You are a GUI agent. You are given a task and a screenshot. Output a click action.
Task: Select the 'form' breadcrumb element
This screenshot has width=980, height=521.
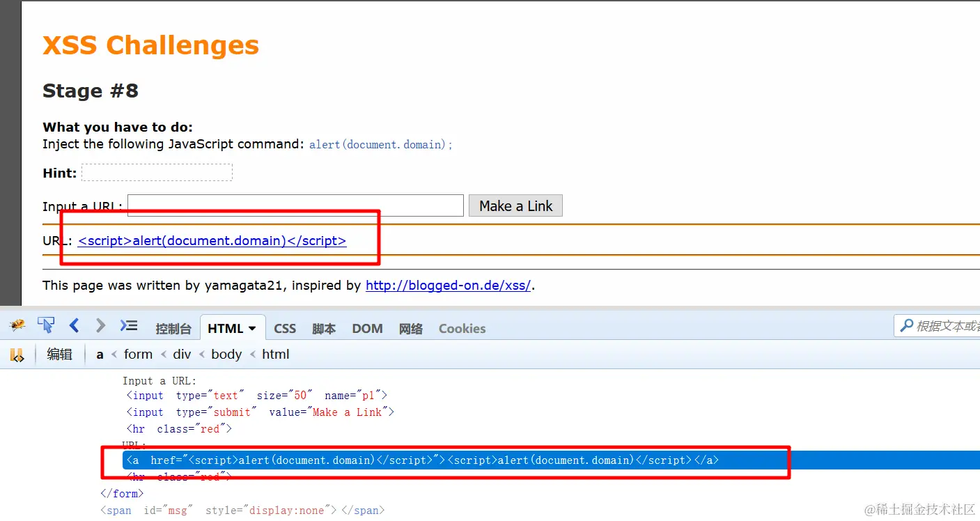(x=138, y=355)
